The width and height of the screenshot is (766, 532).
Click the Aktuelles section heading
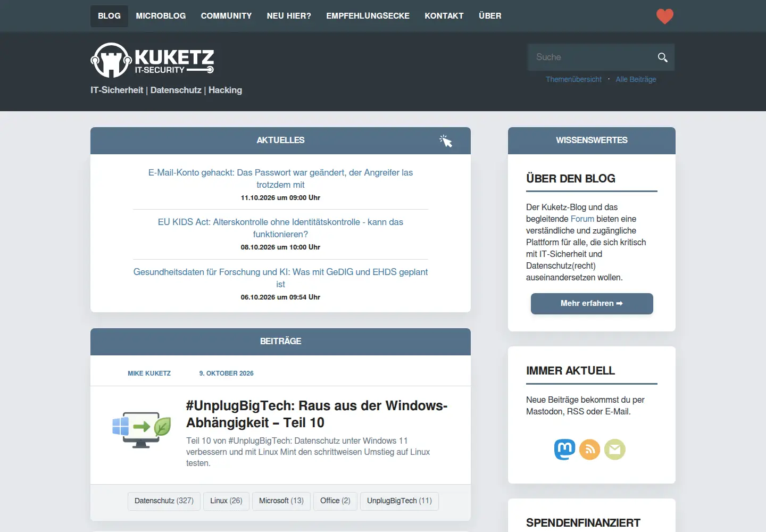click(x=280, y=140)
